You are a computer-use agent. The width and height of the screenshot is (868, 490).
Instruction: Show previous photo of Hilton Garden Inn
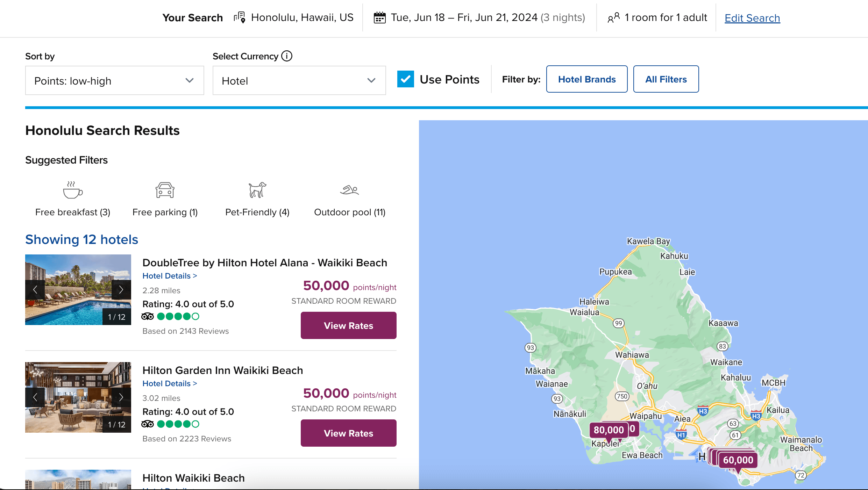pos(35,397)
